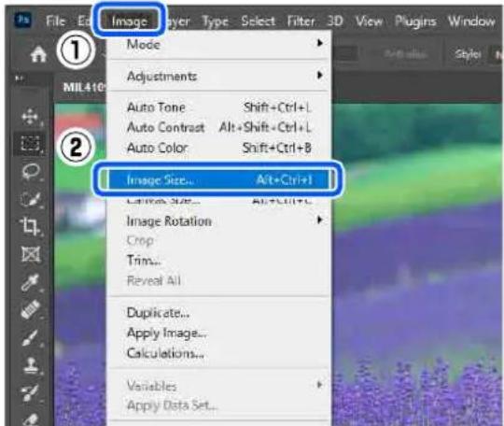Choose Auto Contrast
The height and width of the screenshot is (426, 504).
tap(218, 127)
